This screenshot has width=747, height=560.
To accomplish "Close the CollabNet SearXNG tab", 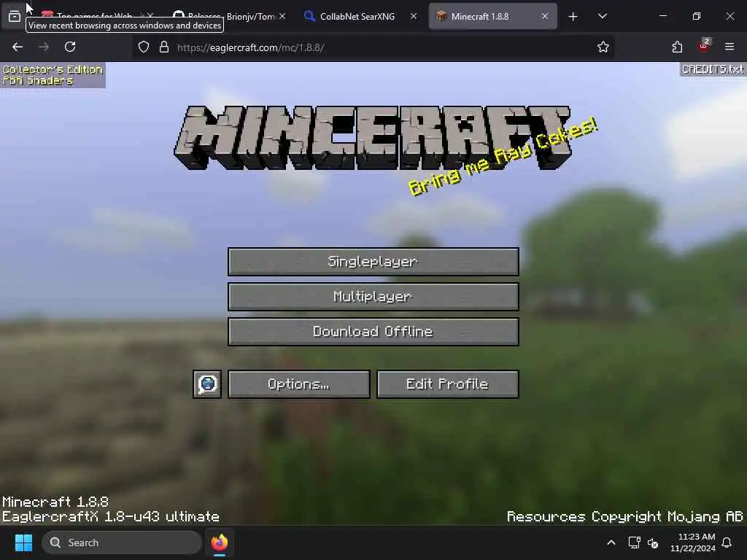I will 414,16.
